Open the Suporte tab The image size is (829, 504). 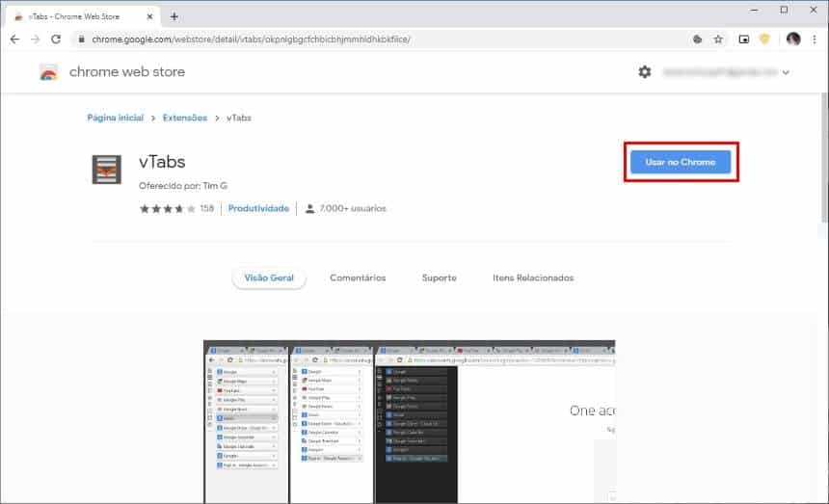point(439,278)
